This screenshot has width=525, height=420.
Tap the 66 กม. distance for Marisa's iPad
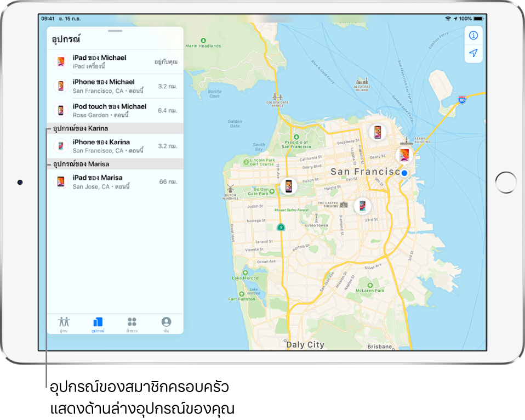click(x=168, y=181)
